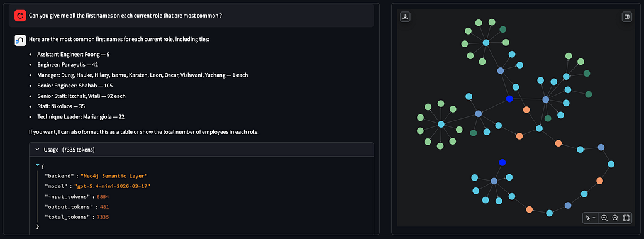Click the 'If you want, I can also format' sentence
Image resolution: width=644 pixels, height=239 pixels.
(144, 132)
